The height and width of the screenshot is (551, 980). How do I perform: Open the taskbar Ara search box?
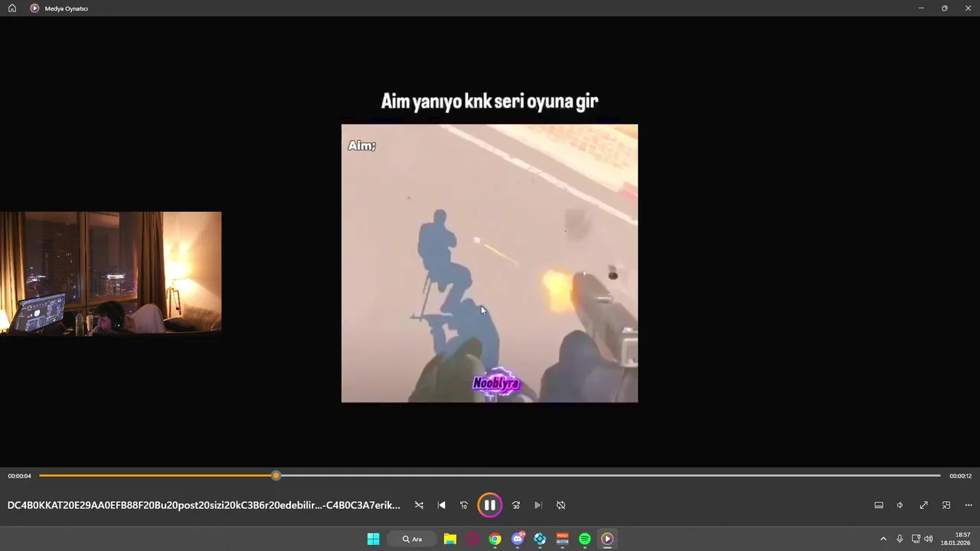pos(412,539)
